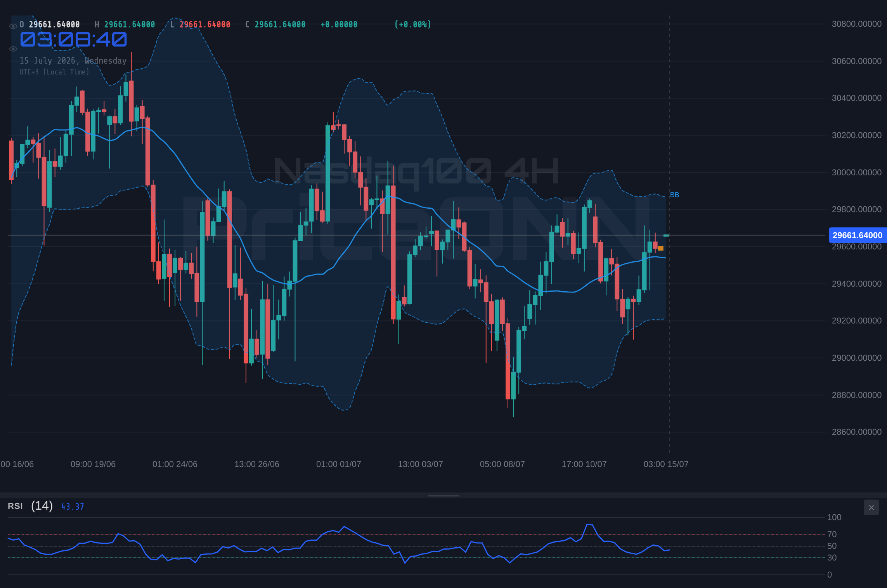
Task: Click the RSI oversold level label 30
Action: pyautogui.click(x=832, y=558)
